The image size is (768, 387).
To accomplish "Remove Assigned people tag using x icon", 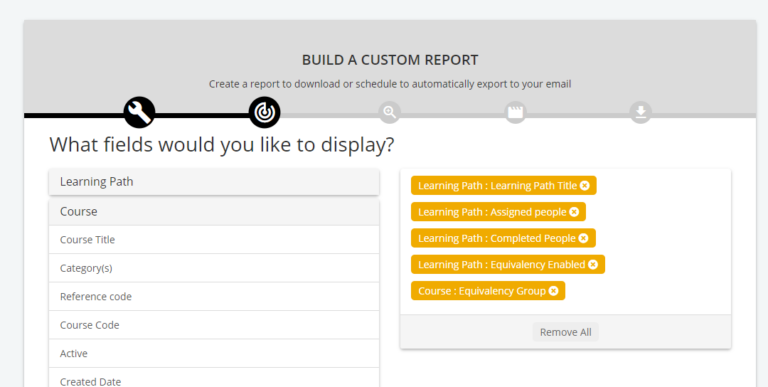I will pos(574,212).
